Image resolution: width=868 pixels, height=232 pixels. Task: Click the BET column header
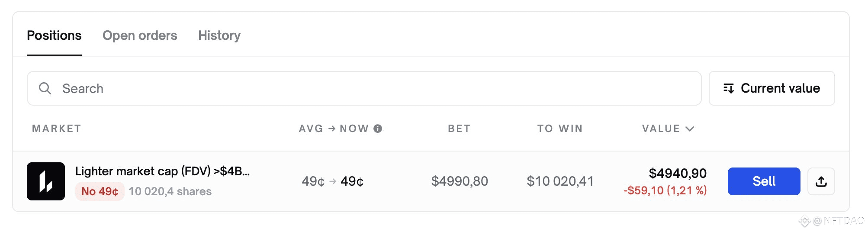(x=459, y=129)
